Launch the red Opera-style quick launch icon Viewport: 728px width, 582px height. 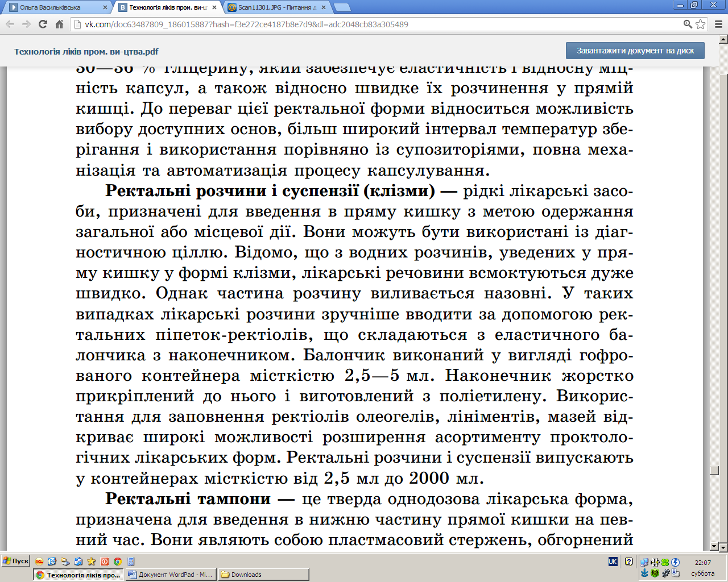coord(105,562)
